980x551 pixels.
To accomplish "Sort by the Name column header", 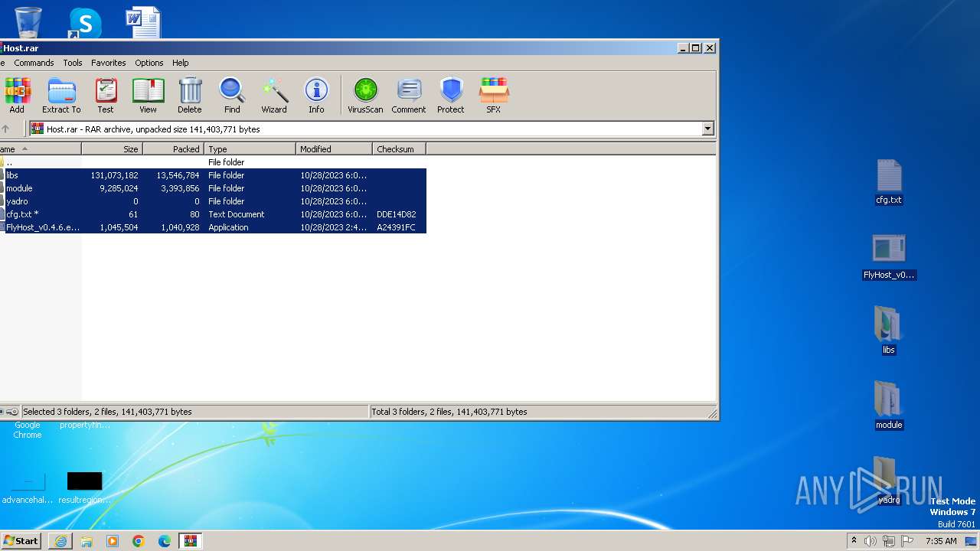I will [x=41, y=149].
